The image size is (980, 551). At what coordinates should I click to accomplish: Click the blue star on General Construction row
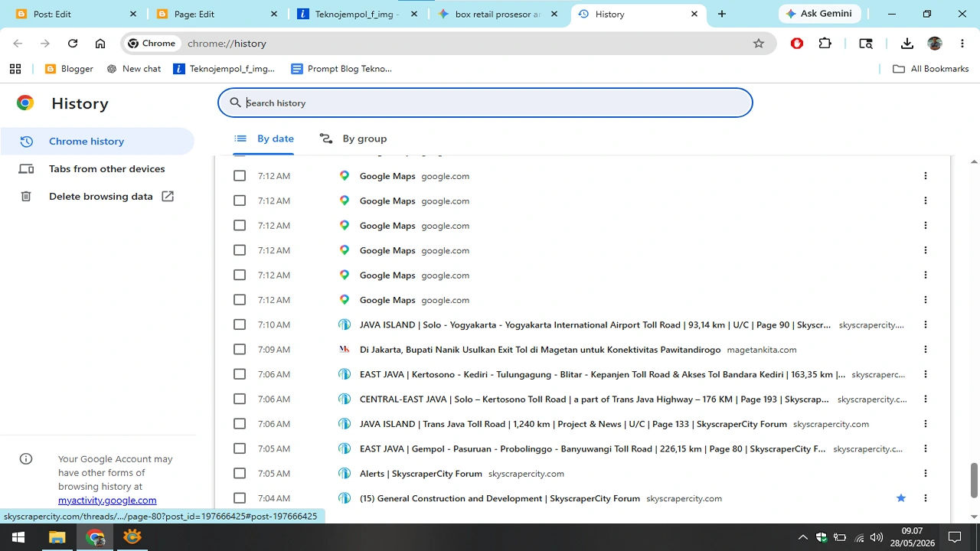pyautogui.click(x=901, y=498)
